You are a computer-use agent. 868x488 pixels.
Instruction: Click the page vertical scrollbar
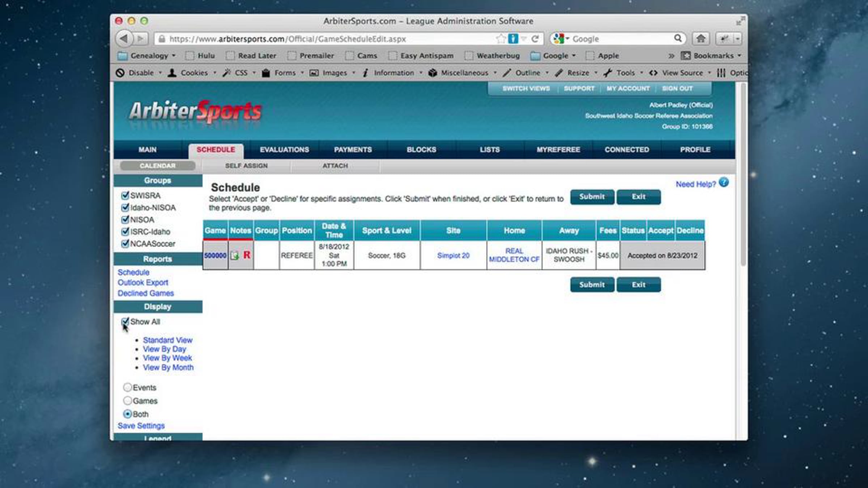pos(743,174)
